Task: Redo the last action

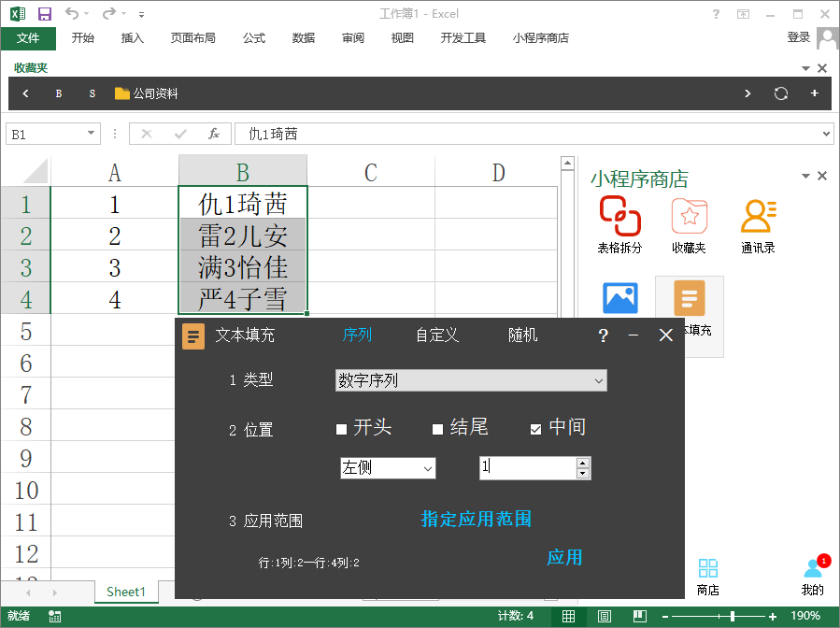Action: pyautogui.click(x=109, y=13)
